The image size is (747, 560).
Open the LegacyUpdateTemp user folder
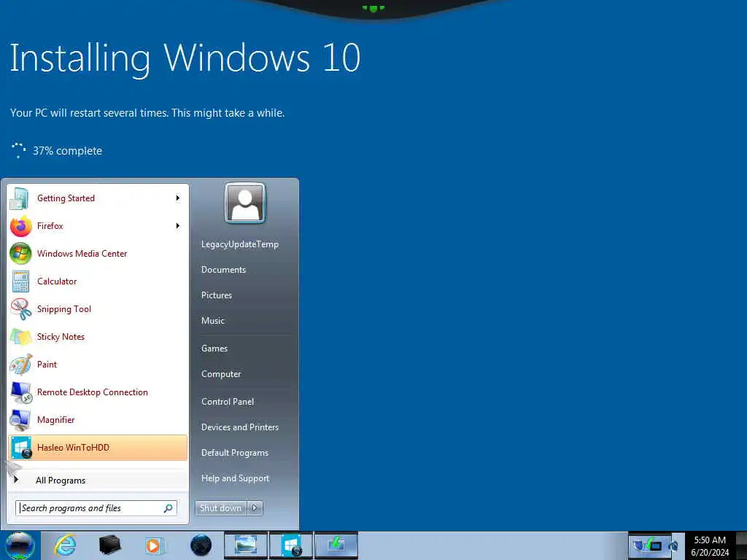tap(239, 244)
